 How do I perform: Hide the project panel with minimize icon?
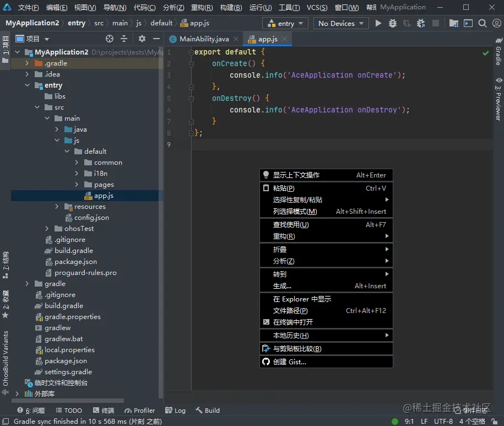tap(156, 39)
